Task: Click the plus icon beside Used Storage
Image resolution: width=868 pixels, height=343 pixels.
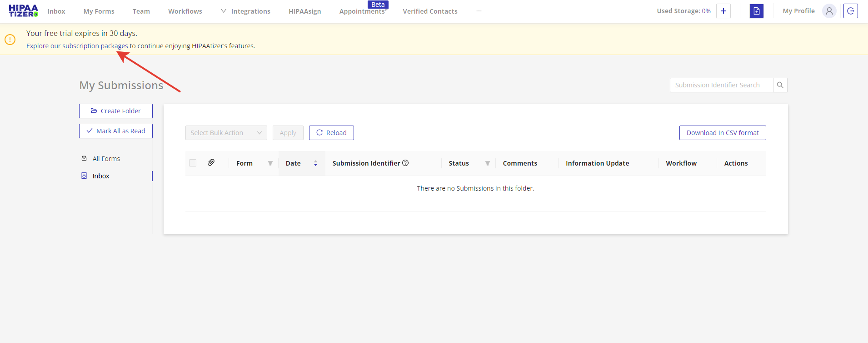Action: [723, 11]
